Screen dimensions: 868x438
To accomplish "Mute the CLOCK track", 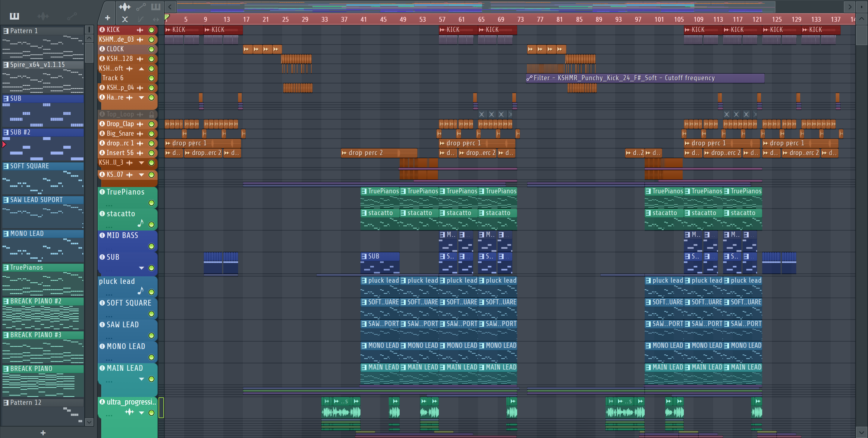I will click(152, 49).
